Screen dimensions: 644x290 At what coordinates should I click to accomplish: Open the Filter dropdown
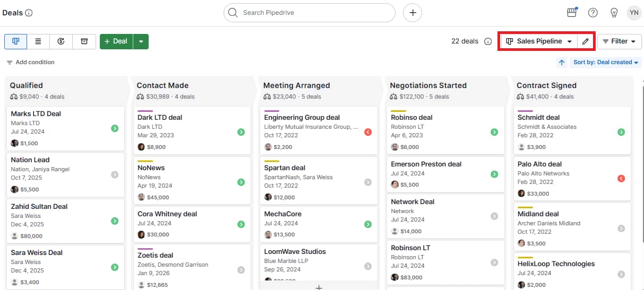coord(620,41)
